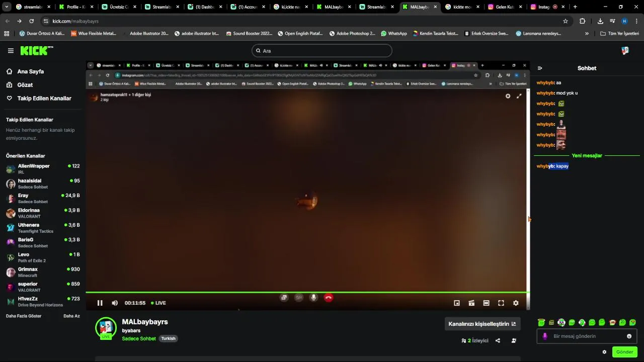Enter fullscreen on the stream player
Viewport: 644px width, 362px height.
click(x=501, y=303)
